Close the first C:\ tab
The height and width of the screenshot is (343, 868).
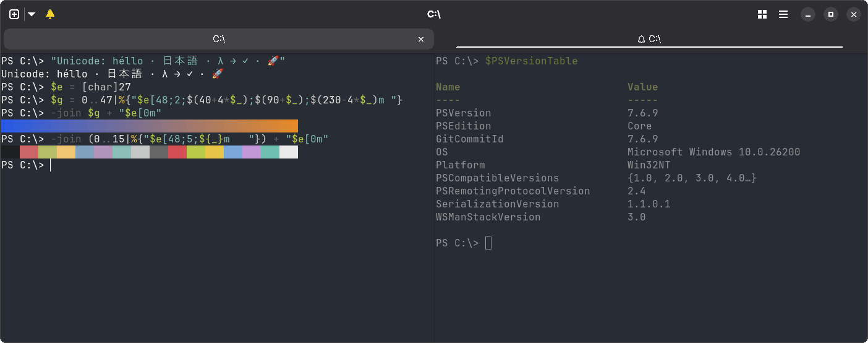(x=421, y=39)
